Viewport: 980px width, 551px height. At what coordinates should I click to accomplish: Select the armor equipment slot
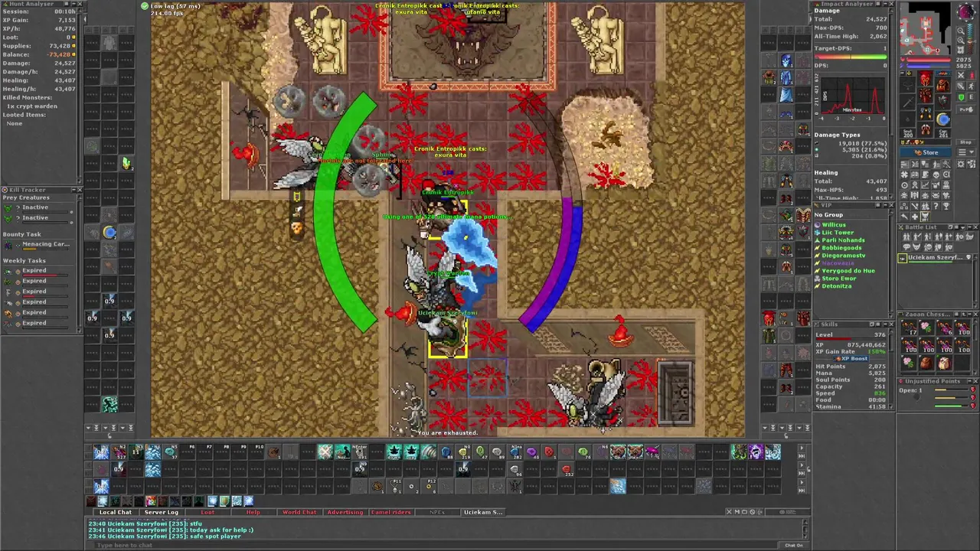(x=926, y=96)
